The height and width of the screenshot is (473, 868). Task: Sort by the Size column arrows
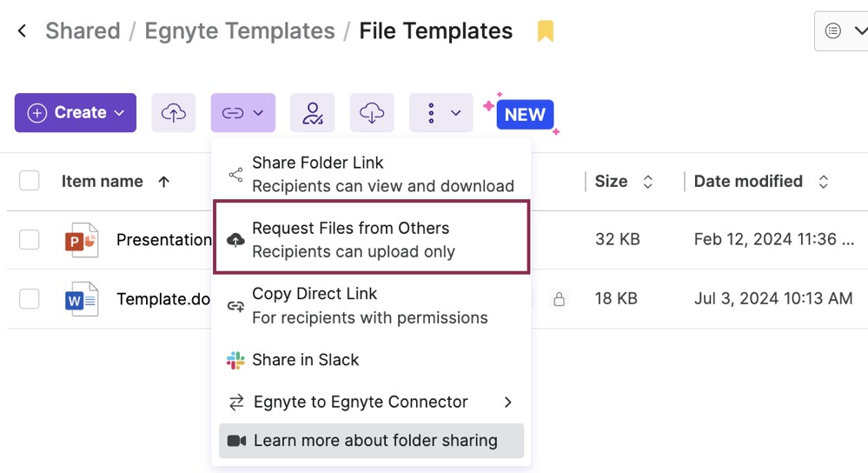(x=647, y=182)
